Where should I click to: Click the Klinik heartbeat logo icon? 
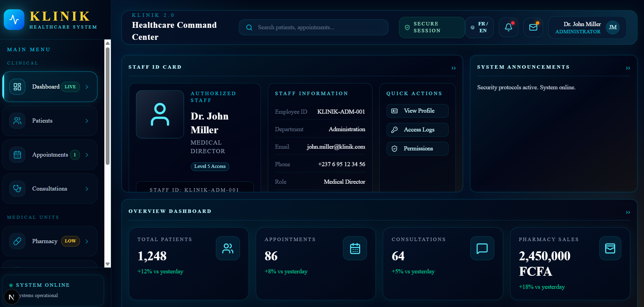(x=14, y=20)
